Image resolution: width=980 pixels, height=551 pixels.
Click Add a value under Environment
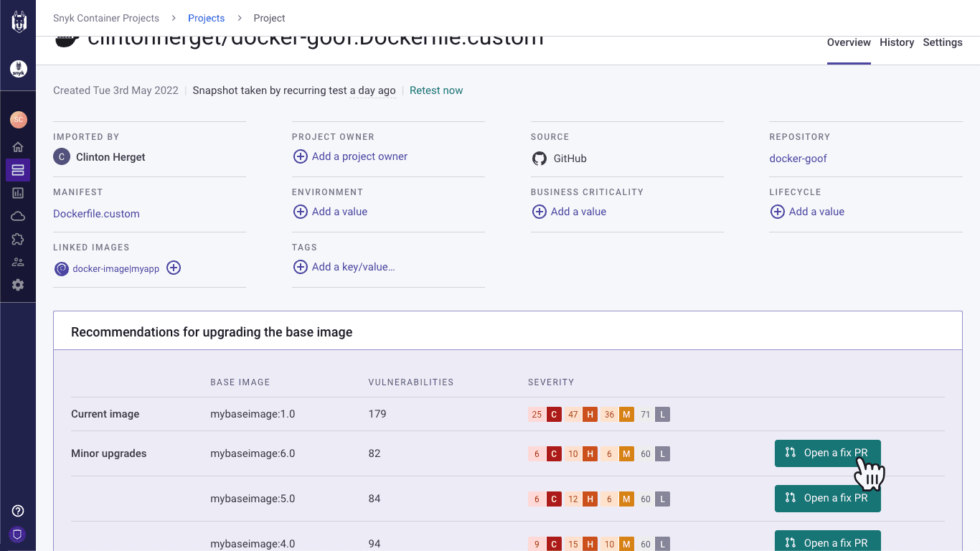pyautogui.click(x=339, y=212)
